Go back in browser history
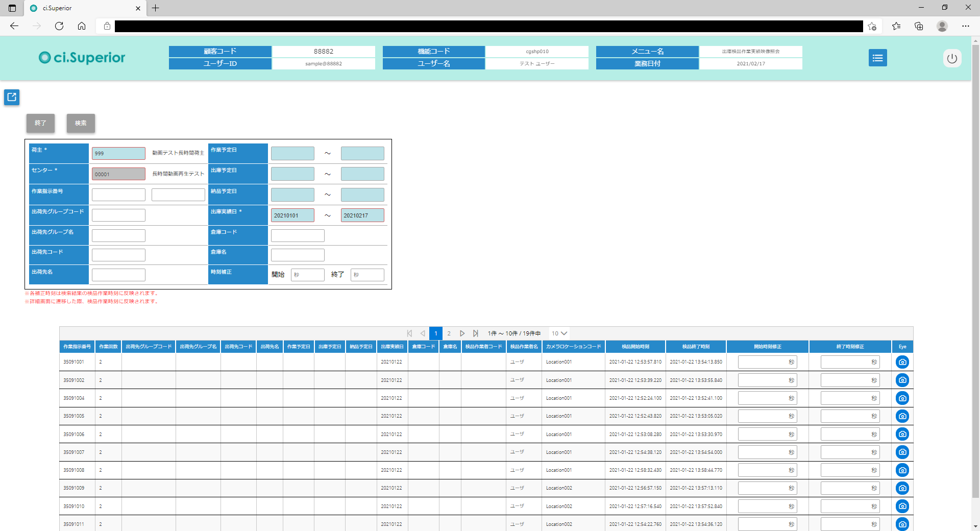 pyautogui.click(x=14, y=26)
